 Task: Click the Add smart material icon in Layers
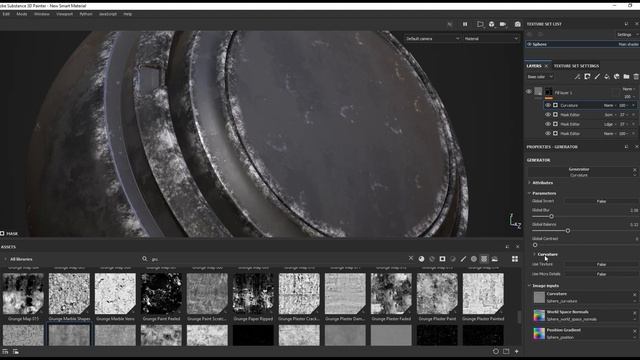[x=617, y=77]
